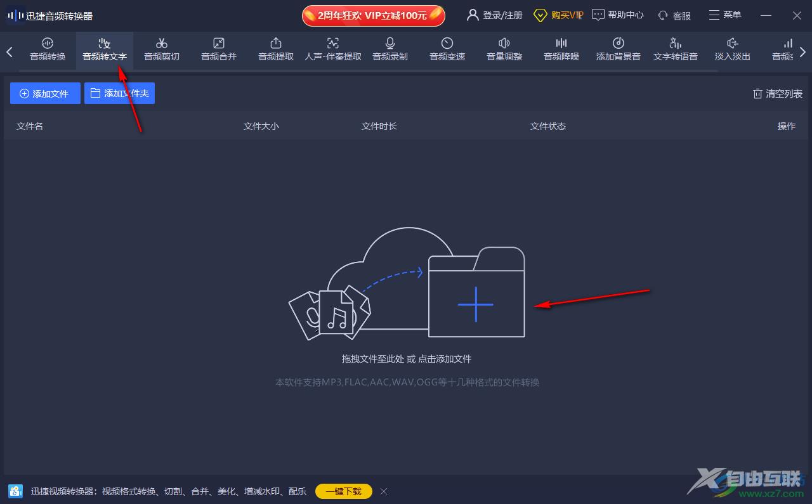Open the 淡入淡出 fade tool
812x504 pixels.
click(733, 49)
